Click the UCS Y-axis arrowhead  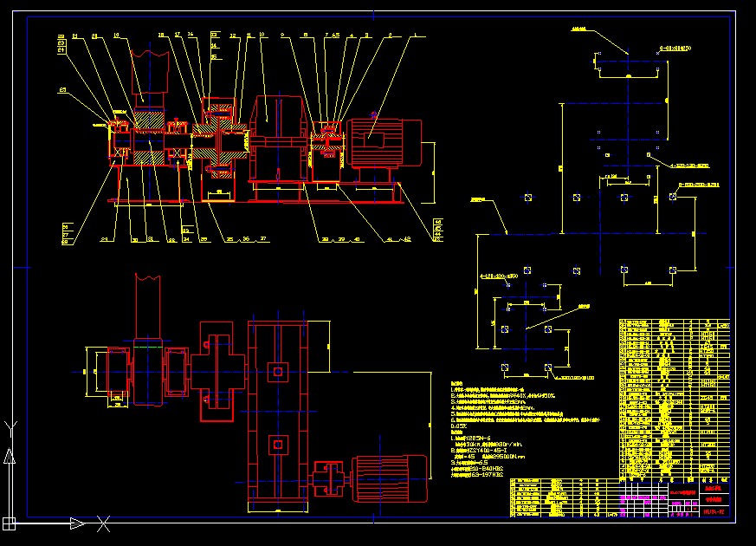tap(10, 456)
